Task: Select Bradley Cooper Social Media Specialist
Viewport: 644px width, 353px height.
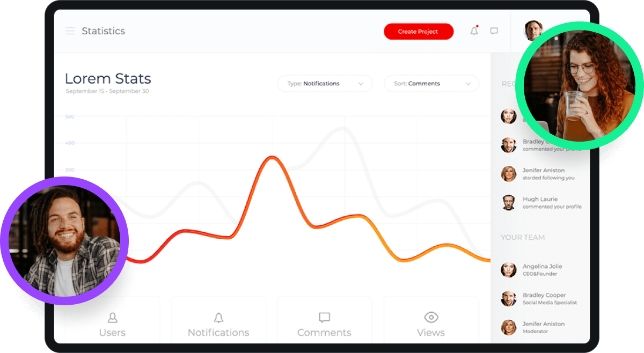Action: point(550,299)
